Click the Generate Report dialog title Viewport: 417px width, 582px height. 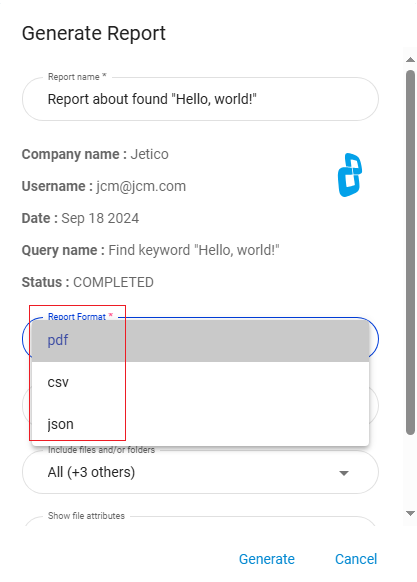(94, 33)
